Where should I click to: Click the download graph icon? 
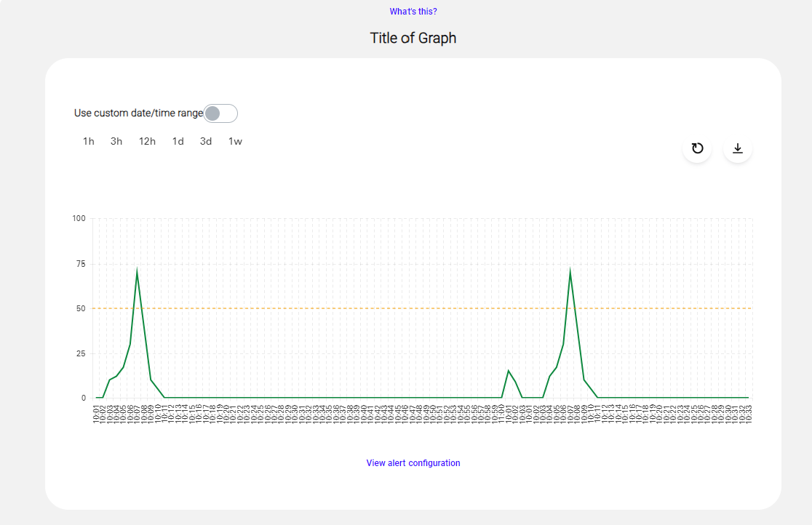[737, 148]
